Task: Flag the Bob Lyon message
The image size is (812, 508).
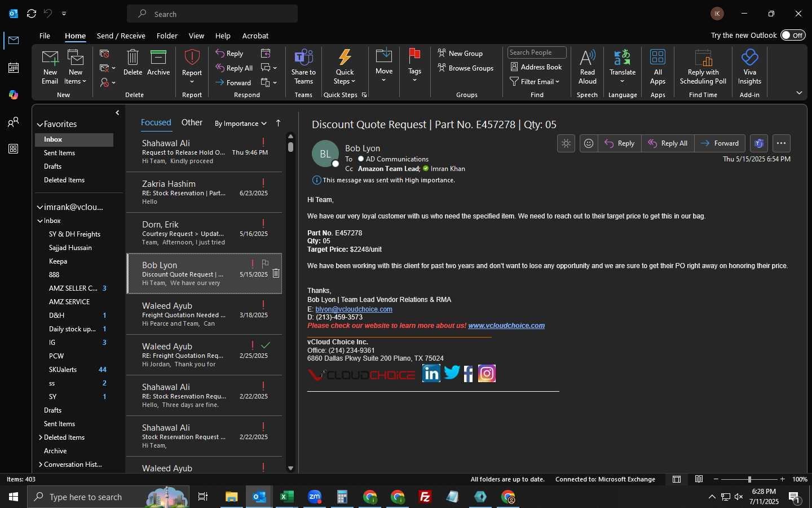Action: tap(265, 263)
